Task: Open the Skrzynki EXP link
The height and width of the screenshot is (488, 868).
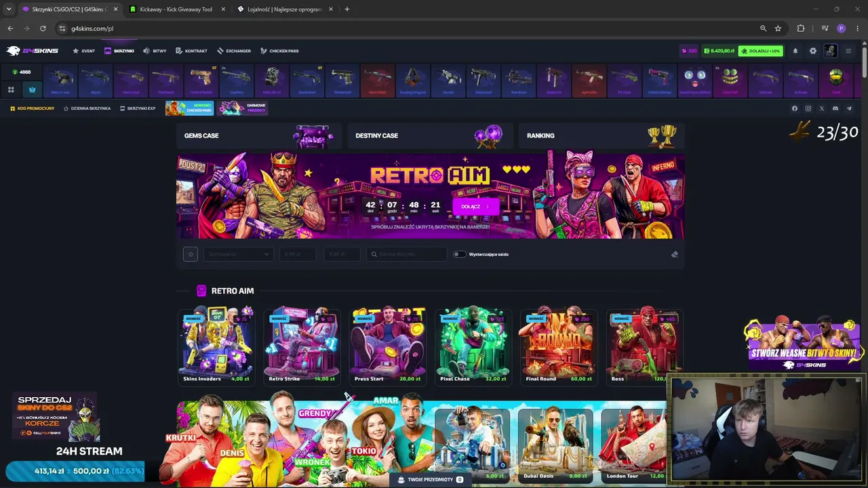Action: click(x=138, y=108)
